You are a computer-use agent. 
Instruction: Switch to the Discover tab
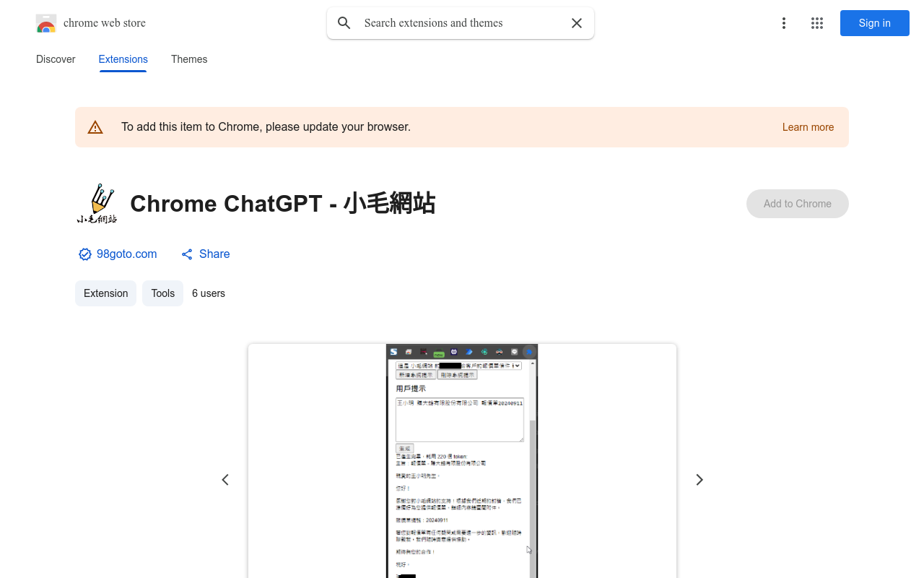[x=56, y=59]
